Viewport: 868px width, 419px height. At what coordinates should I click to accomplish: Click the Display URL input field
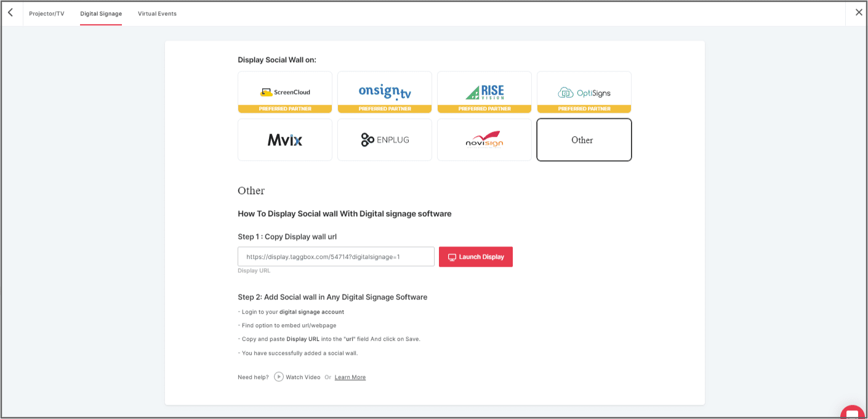(x=336, y=257)
